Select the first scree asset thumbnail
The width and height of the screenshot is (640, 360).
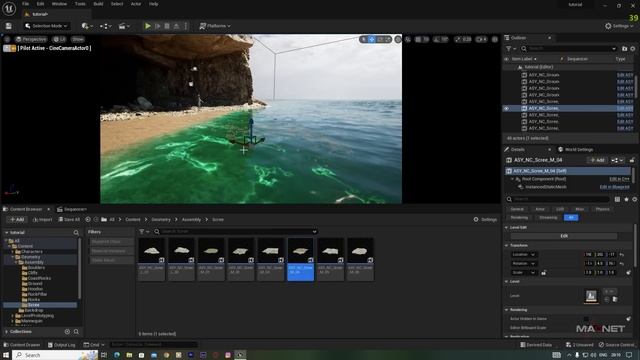[151, 259]
